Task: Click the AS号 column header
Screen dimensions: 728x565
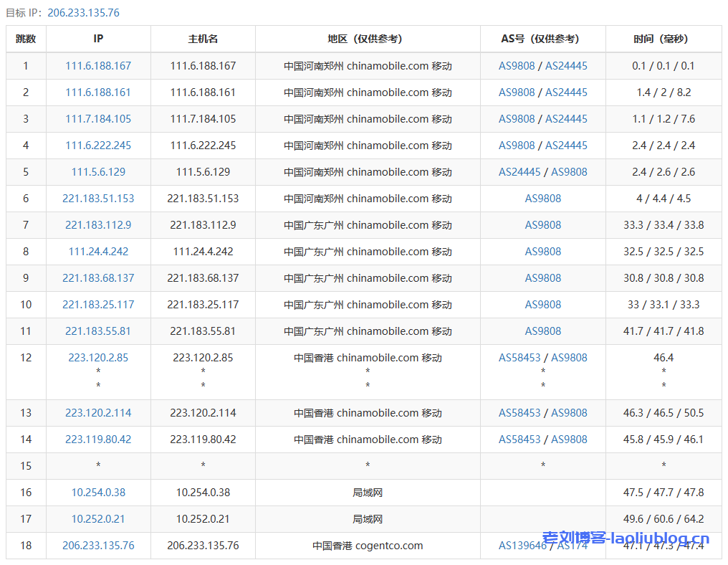Action: tap(542, 39)
